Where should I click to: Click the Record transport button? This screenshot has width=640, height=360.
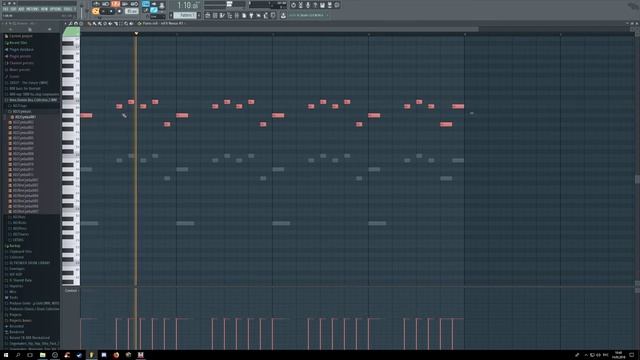pyautogui.click(x=119, y=11)
